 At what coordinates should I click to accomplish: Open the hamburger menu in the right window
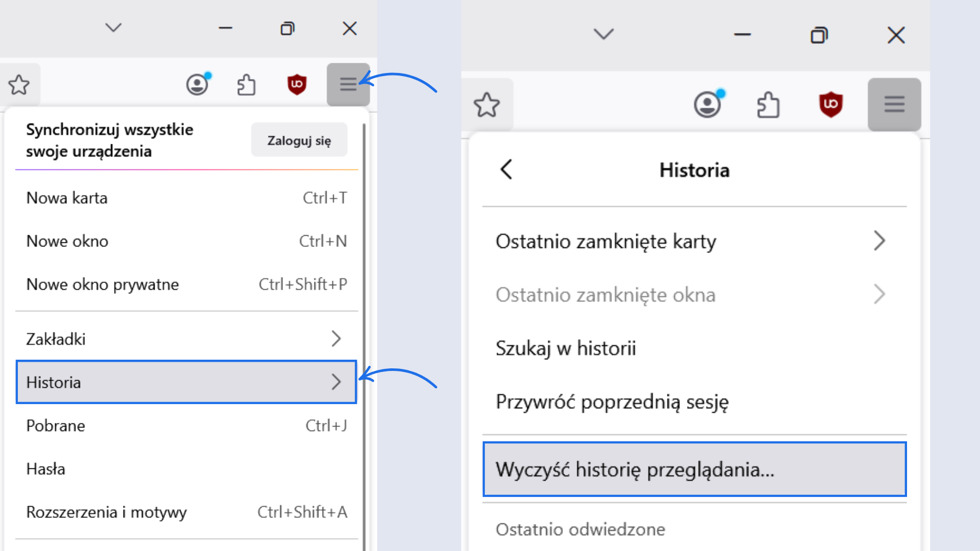894,104
